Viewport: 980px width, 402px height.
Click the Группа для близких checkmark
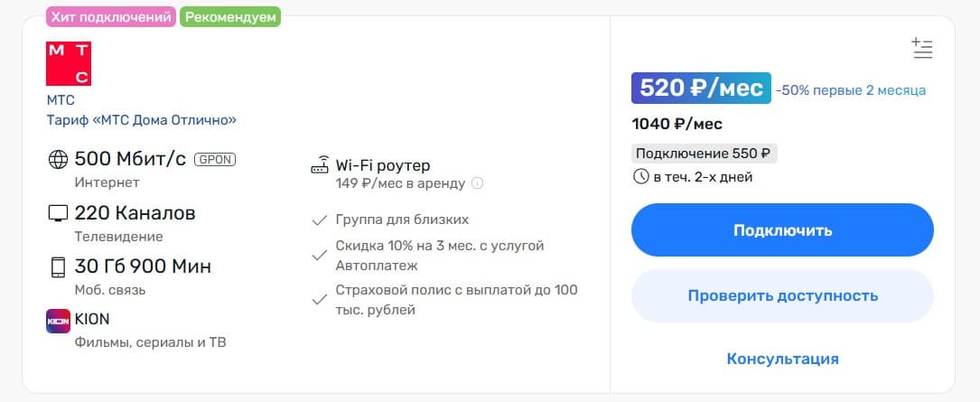point(320,220)
